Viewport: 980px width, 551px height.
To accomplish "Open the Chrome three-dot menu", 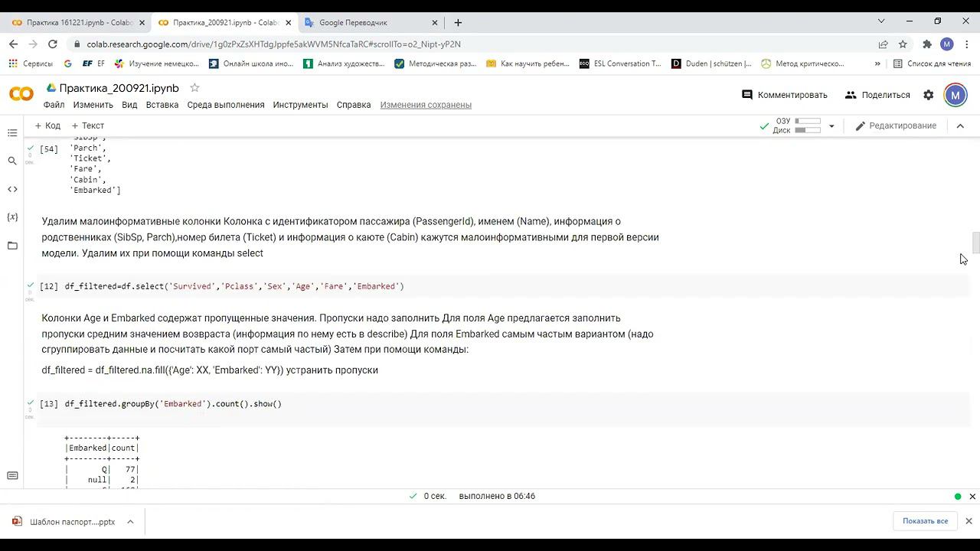I will pos(967,44).
